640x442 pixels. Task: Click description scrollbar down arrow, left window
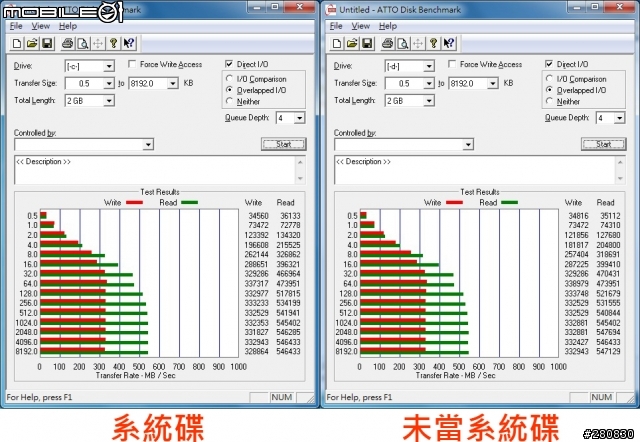(x=300, y=178)
